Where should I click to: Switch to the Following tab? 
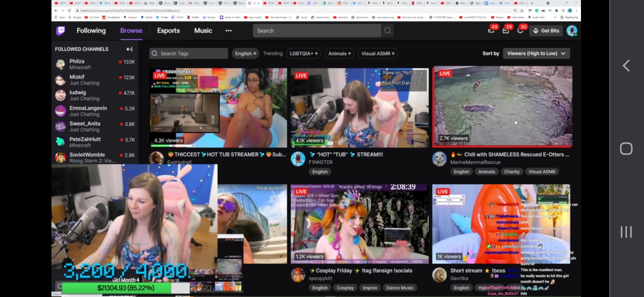(91, 31)
